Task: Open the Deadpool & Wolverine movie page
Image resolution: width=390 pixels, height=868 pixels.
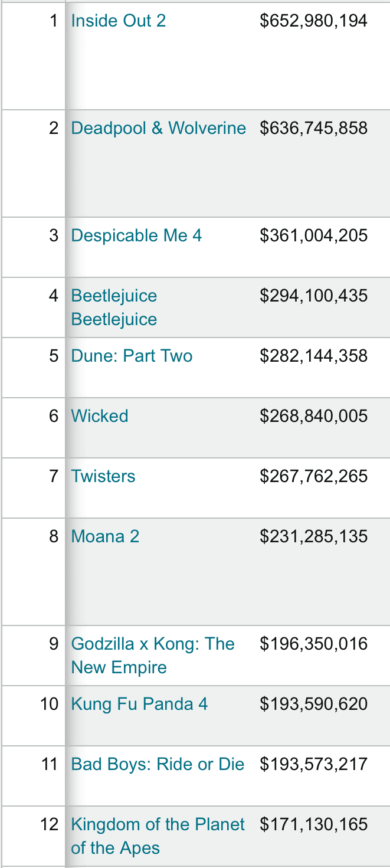Action: (158, 128)
